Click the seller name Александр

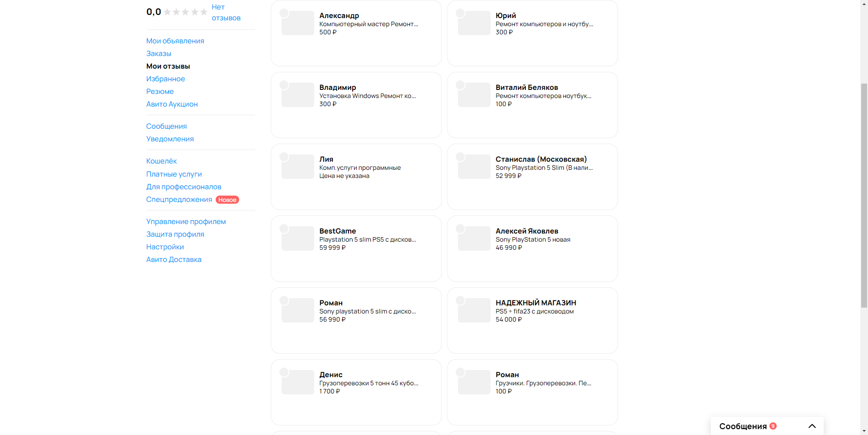point(339,16)
